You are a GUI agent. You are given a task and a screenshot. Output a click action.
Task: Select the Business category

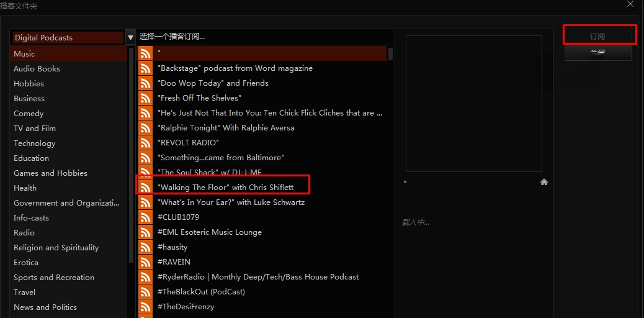69,99
